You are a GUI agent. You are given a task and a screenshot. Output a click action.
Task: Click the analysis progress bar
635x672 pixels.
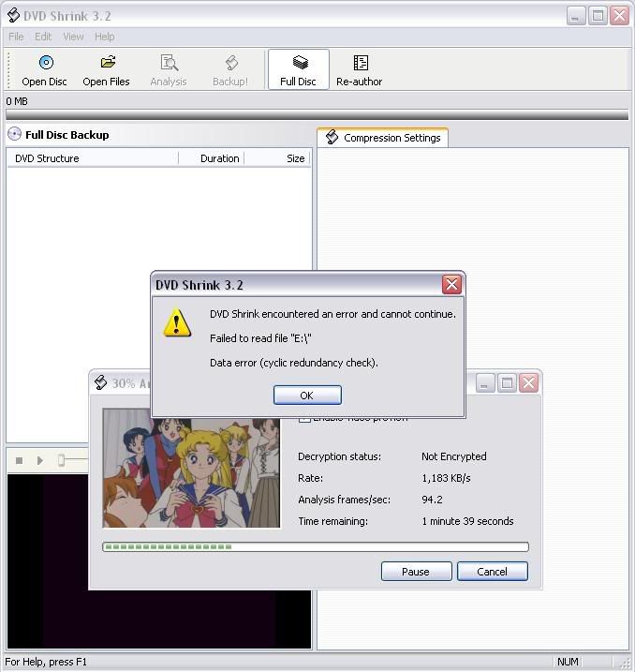[x=316, y=546]
